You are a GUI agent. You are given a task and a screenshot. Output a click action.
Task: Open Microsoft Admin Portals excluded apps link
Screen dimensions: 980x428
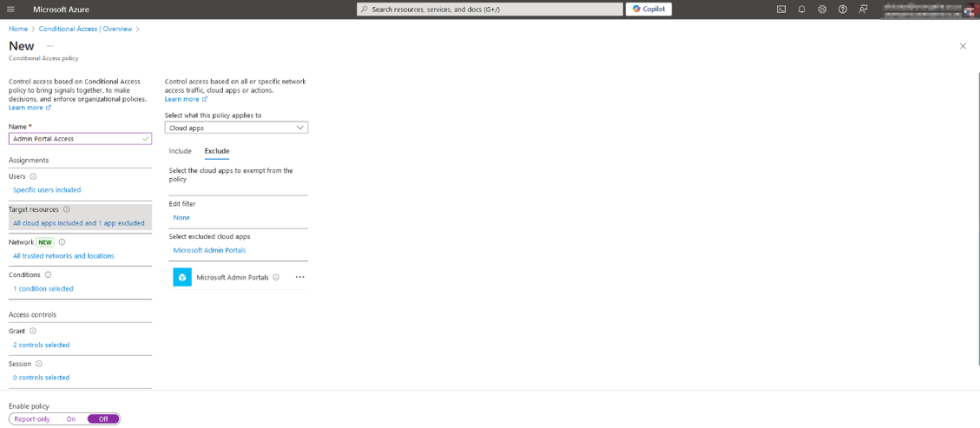click(209, 250)
